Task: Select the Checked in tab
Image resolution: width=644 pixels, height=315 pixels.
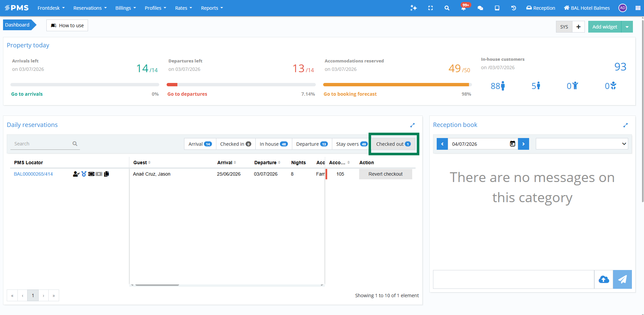Action: [236, 144]
